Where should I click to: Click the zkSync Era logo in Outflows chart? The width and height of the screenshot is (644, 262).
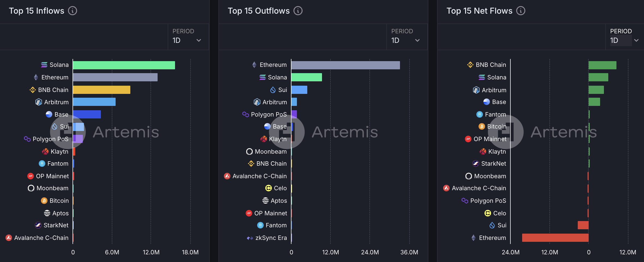[250, 238]
